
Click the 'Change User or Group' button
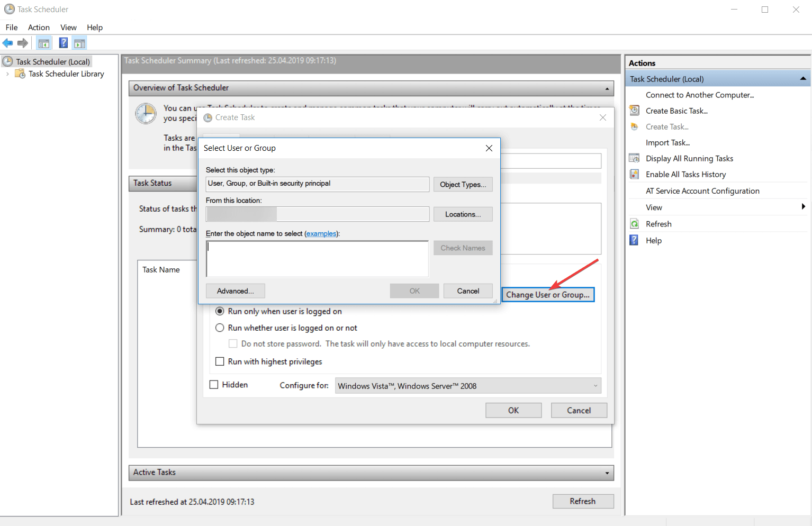(548, 294)
